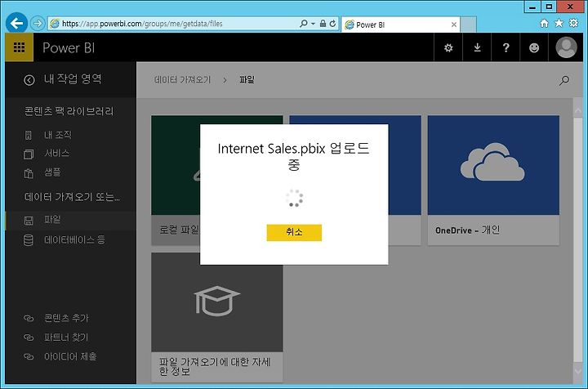Cancel the Internet Sales.pbix upload
The width and height of the screenshot is (588, 389).
tap(294, 233)
